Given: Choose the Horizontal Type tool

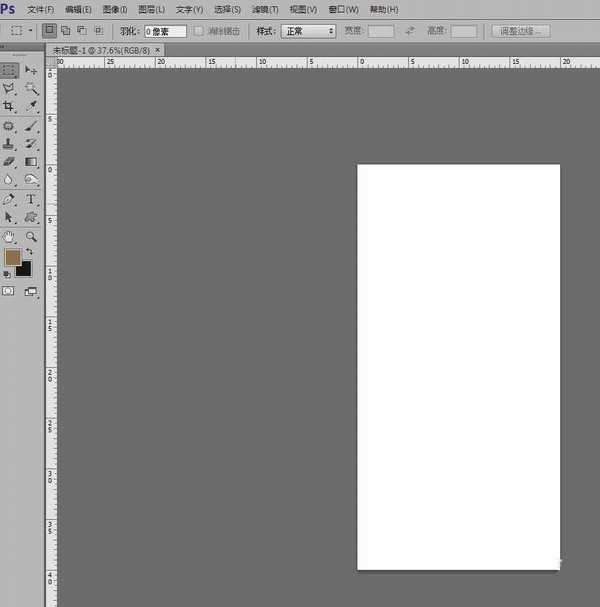Looking at the screenshot, I should [31, 199].
